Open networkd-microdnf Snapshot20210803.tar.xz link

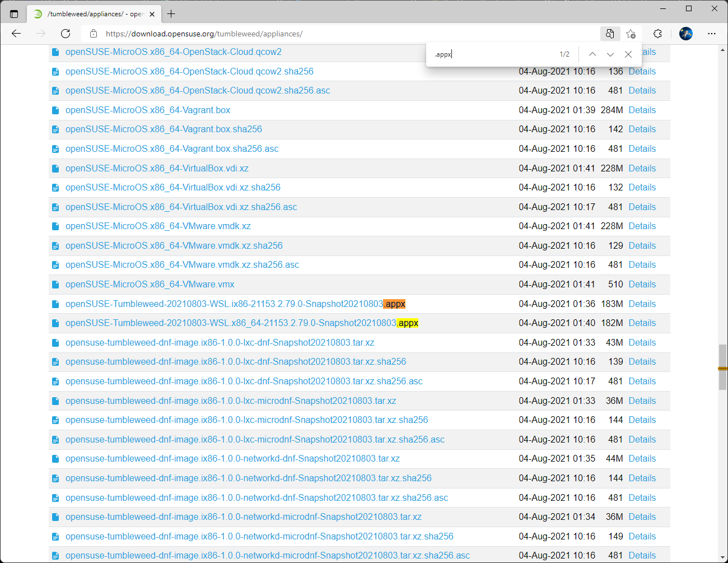tap(244, 517)
